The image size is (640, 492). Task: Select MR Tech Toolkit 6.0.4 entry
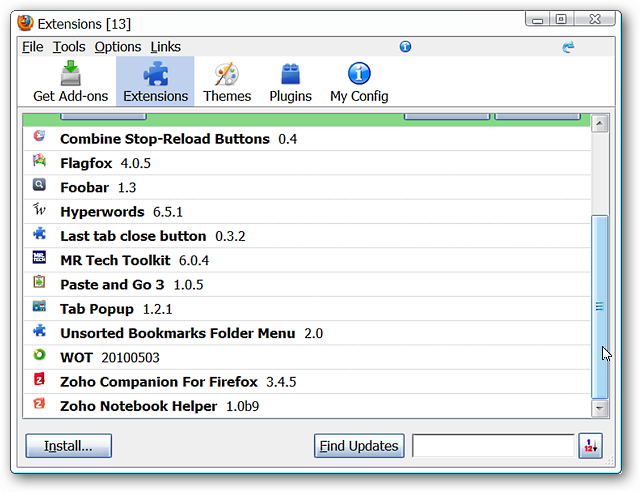pos(307,260)
